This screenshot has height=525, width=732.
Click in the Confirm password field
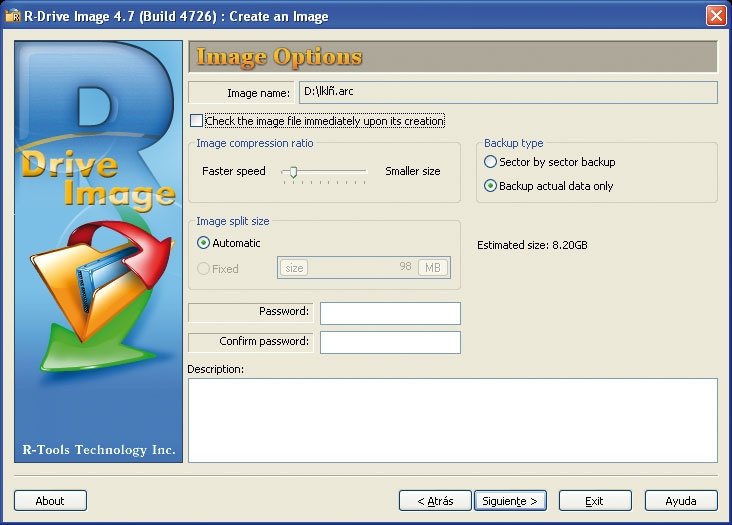tap(390, 343)
